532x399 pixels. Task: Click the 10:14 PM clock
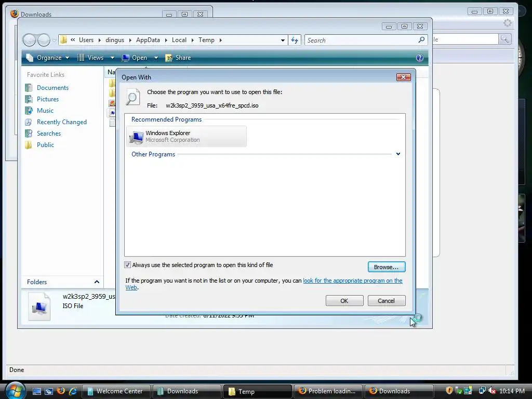coord(512,391)
